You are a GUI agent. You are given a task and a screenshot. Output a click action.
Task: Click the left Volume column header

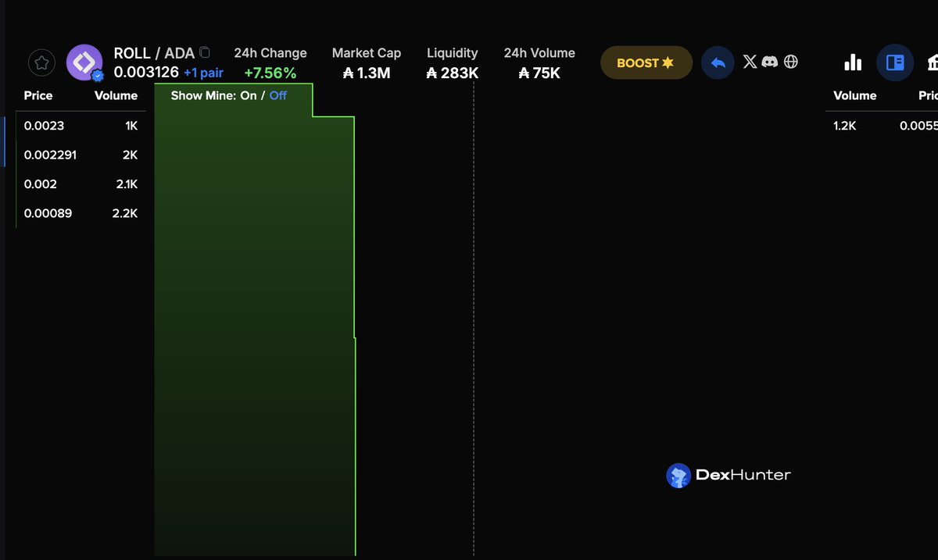click(x=116, y=95)
